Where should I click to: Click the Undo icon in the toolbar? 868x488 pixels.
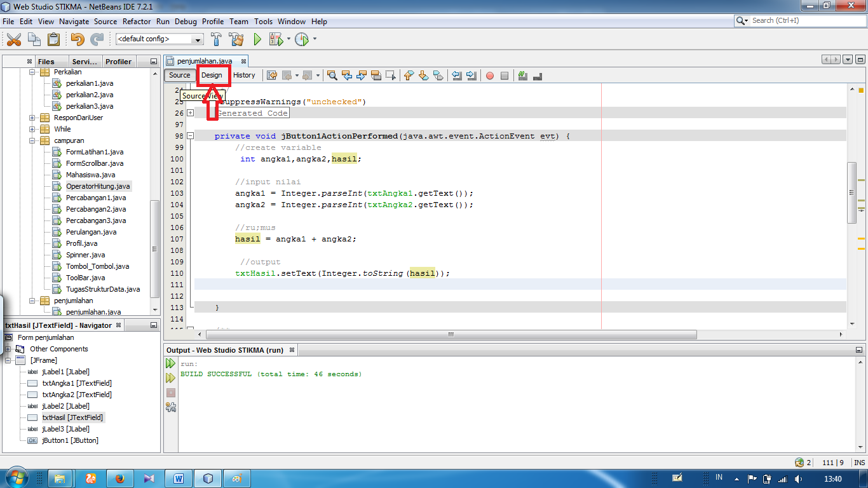[x=78, y=39]
